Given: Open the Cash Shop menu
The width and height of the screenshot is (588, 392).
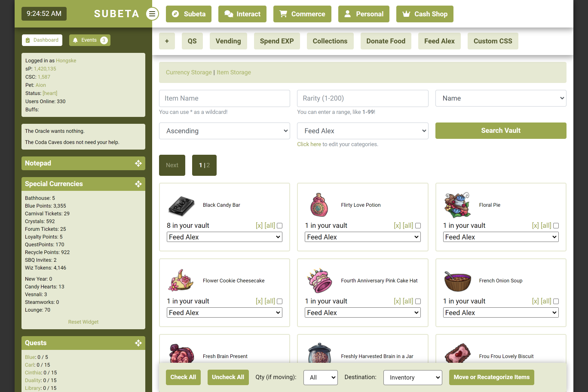Looking at the screenshot, I should (425, 14).
